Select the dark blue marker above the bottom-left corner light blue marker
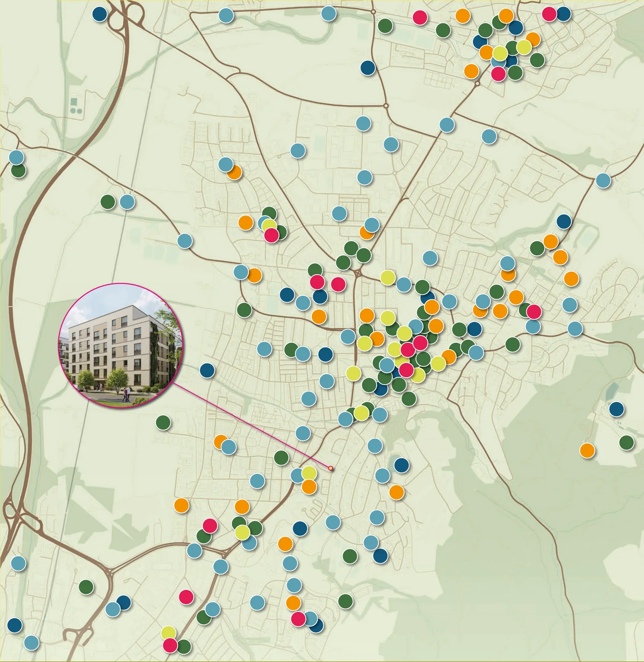644x662 pixels. 15,625
